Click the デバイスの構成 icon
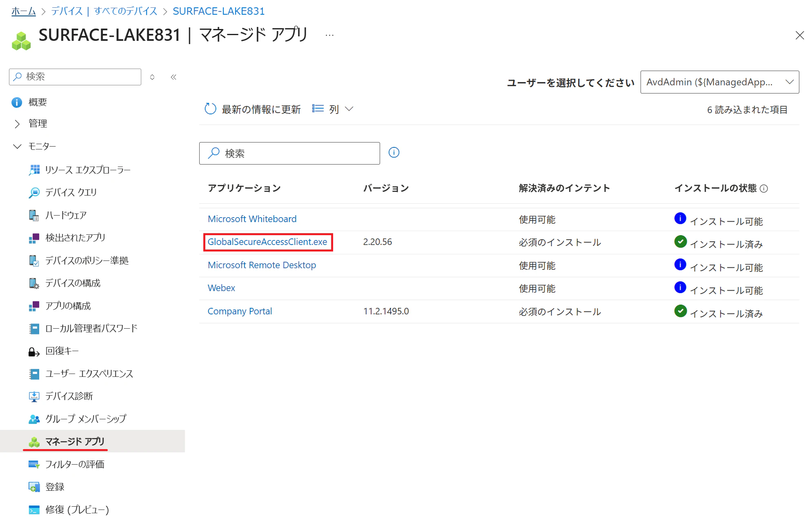 pyautogui.click(x=34, y=283)
